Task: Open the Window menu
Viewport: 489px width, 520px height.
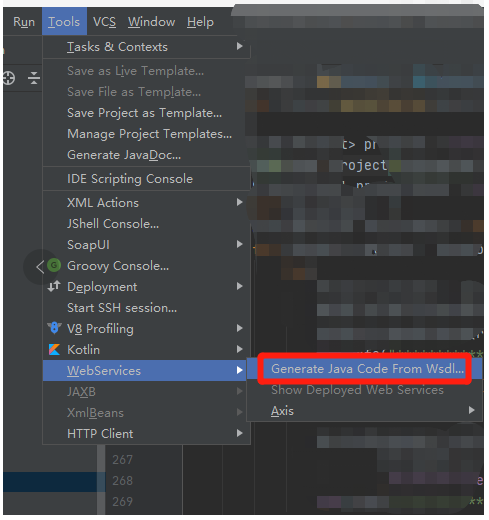Action: [x=151, y=22]
